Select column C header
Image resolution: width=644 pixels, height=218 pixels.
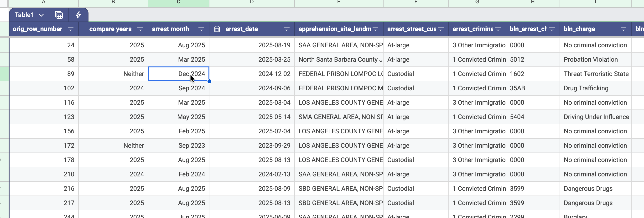178,2
